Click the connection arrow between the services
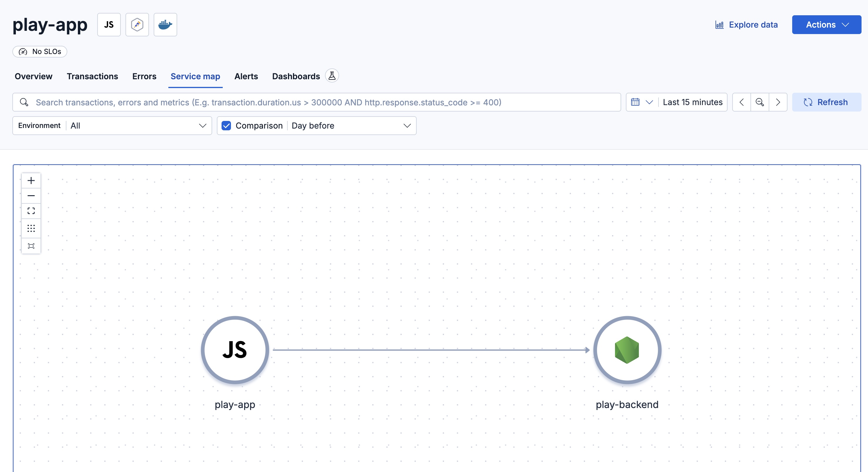Screen dimensions: 868x472 click(431, 350)
